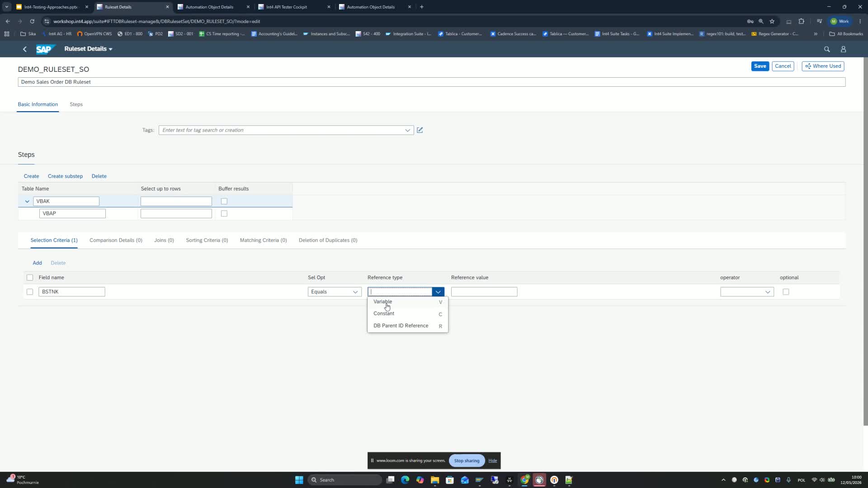This screenshot has height=488, width=868.
Task: Toggle the Reference type dropdown arrow
Action: [438, 292]
